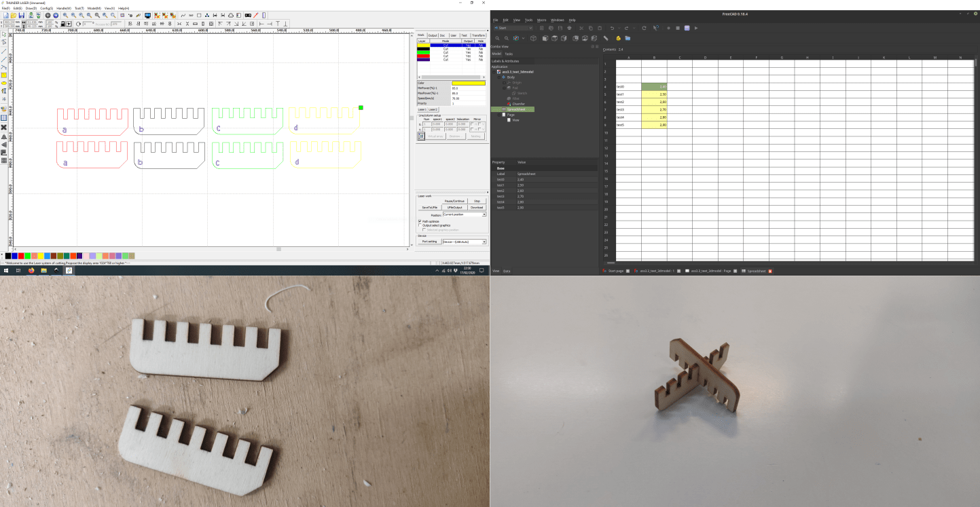Image resolution: width=980 pixels, height=507 pixels.
Task: Click FreeCAD Fit All magnifier icon
Action: click(x=497, y=39)
